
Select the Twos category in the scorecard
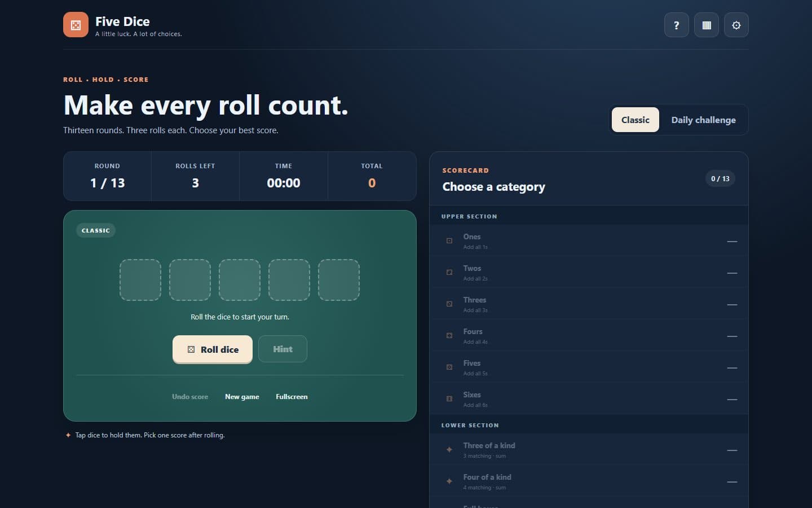point(589,273)
